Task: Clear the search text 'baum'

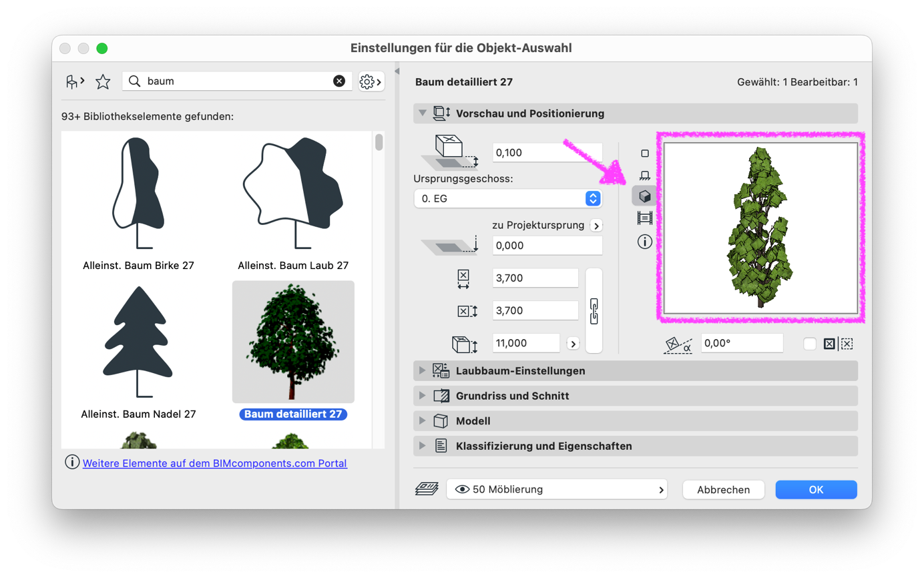Action: click(339, 81)
